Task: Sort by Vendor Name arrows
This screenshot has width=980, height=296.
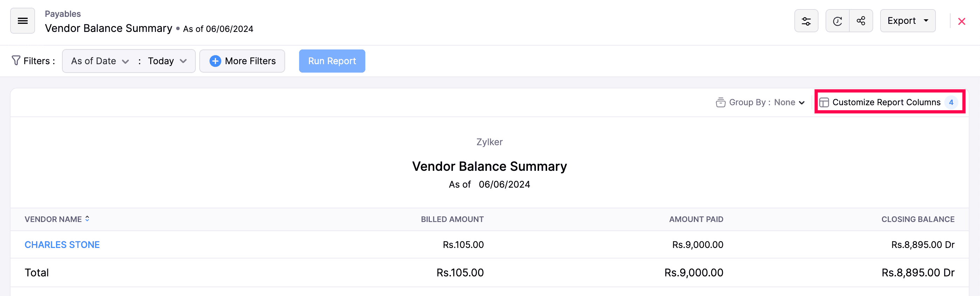Action: 87,218
